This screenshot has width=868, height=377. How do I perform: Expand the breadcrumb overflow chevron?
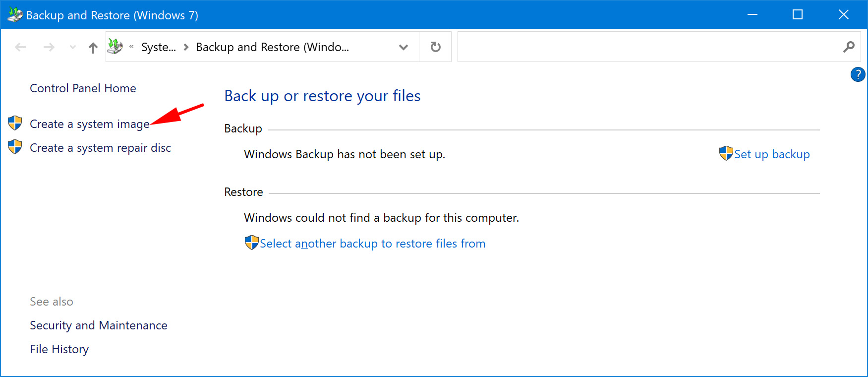pyautogui.click(x=131, y=47)
